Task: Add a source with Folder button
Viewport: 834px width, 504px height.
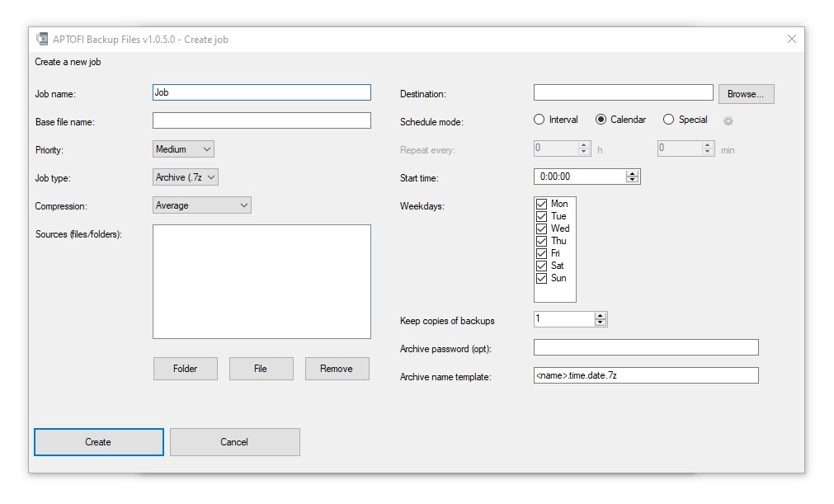Action: (x=186, y=369)
